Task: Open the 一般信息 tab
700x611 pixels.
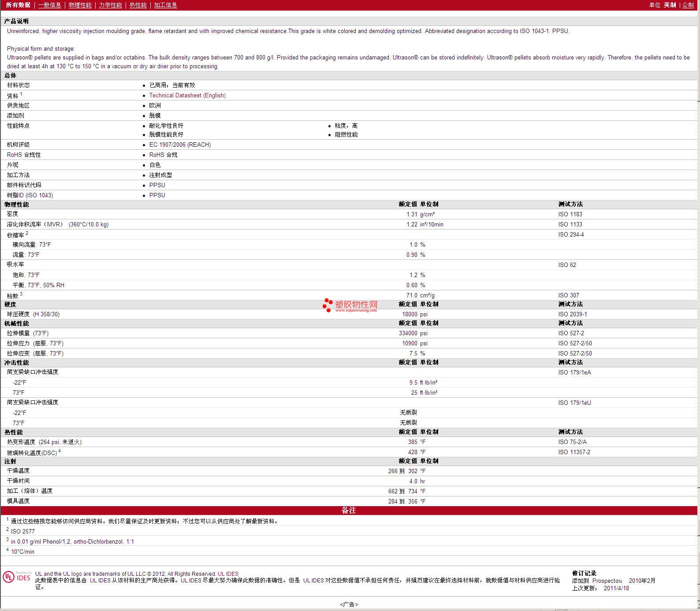Action: [x=49, y=5]
